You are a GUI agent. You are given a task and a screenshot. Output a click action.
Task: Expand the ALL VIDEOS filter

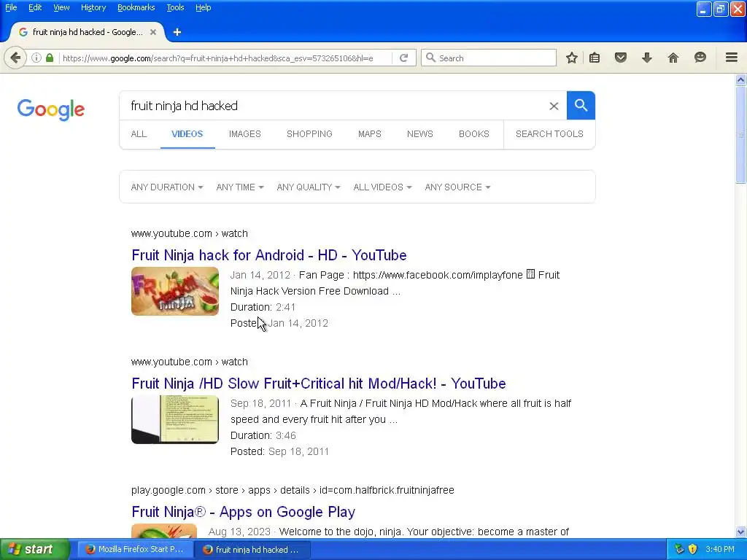[382, 187]
